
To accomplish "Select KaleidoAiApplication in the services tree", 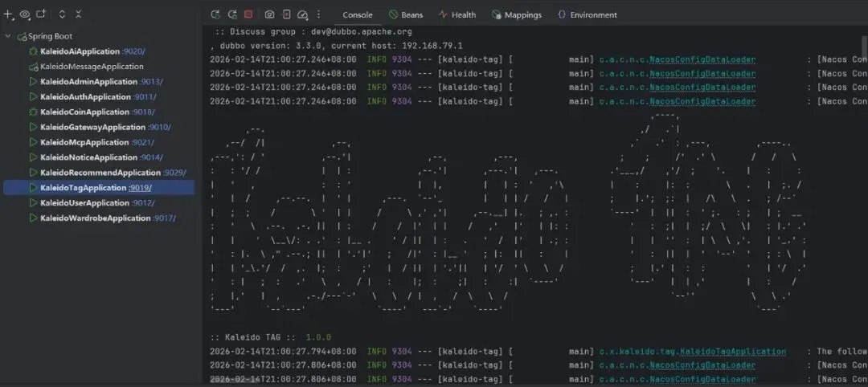I will point(80,51).
